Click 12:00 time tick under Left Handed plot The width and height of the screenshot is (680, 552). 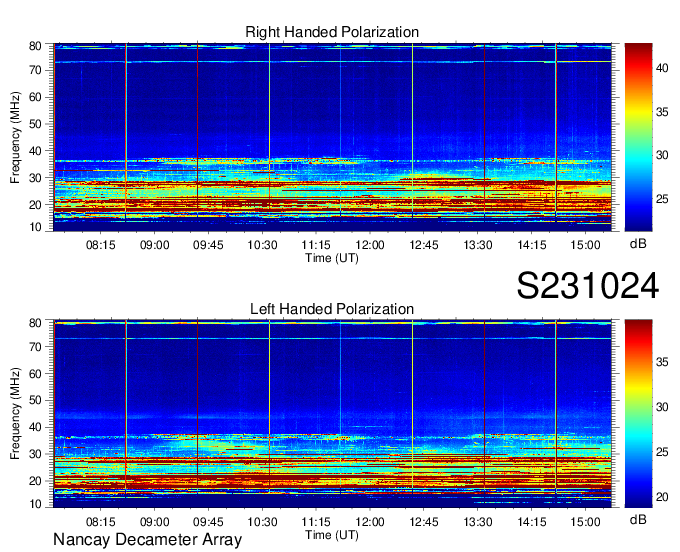coord(370,522)
